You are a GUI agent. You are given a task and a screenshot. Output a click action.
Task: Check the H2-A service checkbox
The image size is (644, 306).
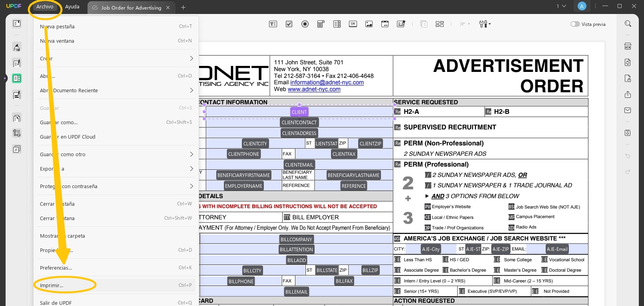(x=397, y=112)
